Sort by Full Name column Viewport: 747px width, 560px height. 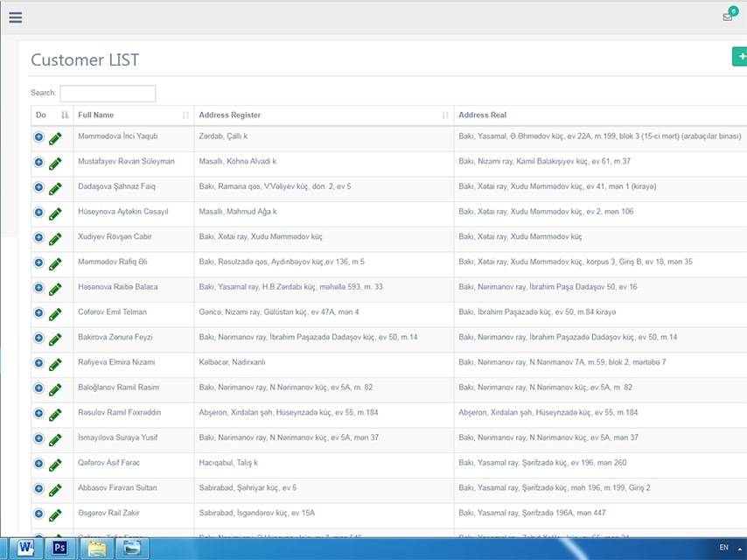[x=133, y=115]
